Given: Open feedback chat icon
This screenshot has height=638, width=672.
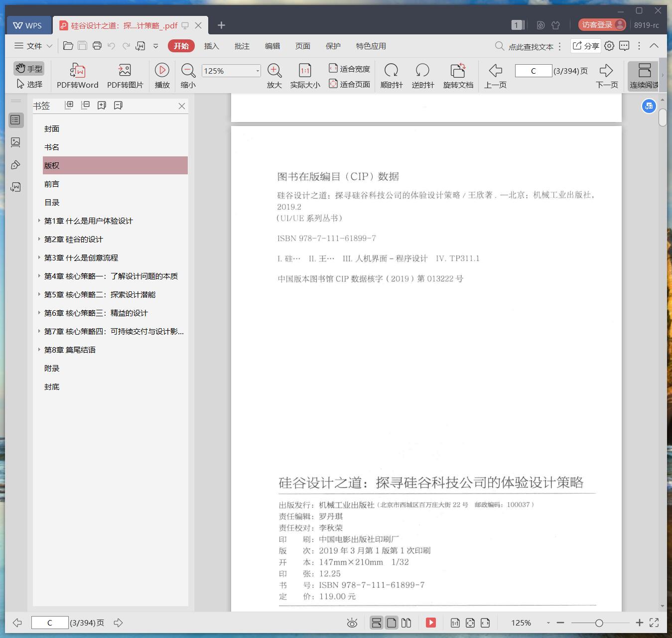Looking at the screenshot, I should (624, 46).
